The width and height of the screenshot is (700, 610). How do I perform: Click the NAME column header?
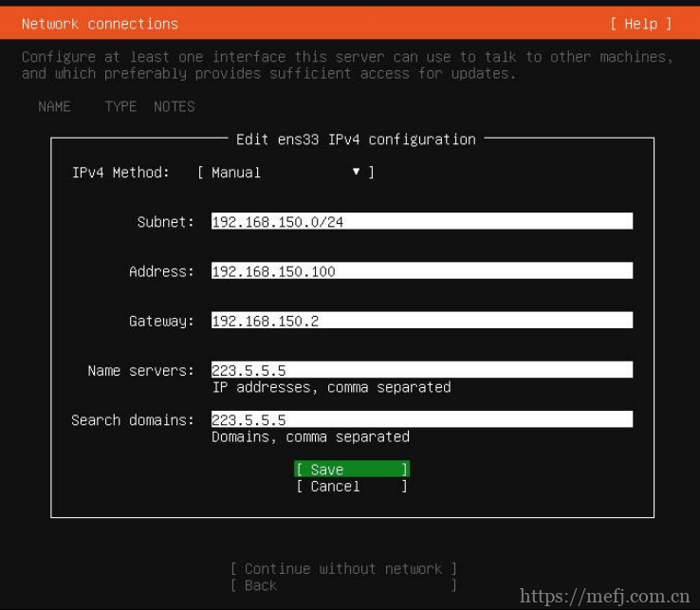[x=54, y=106]
